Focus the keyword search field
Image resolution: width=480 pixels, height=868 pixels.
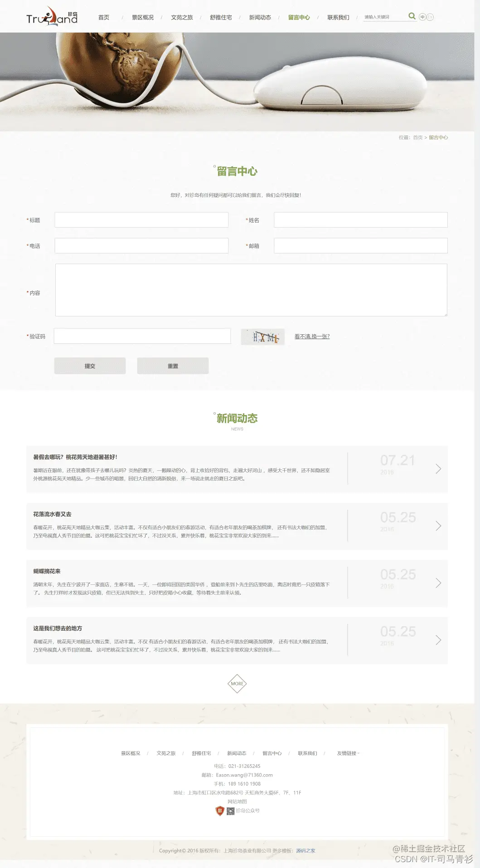pyautogui.click(x=384, y=17)
